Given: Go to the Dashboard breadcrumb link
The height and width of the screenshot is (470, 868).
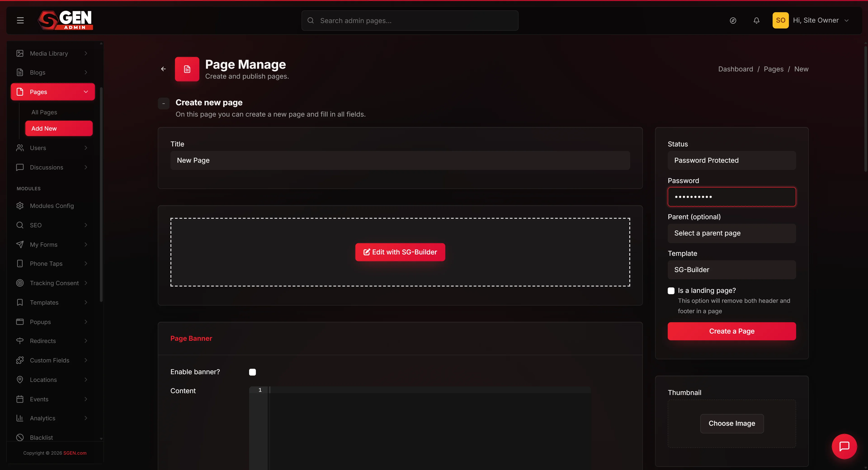Looking at the screenshot, I should (735, 69).
